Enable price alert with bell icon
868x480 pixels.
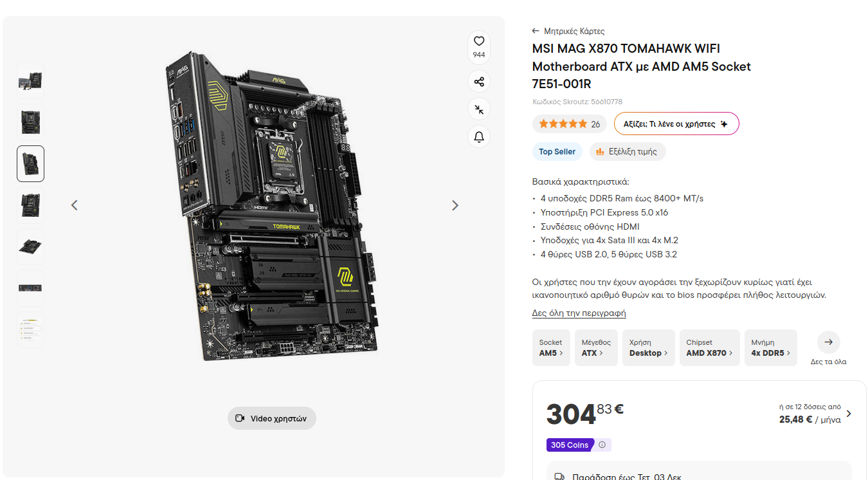click(479, 136)
